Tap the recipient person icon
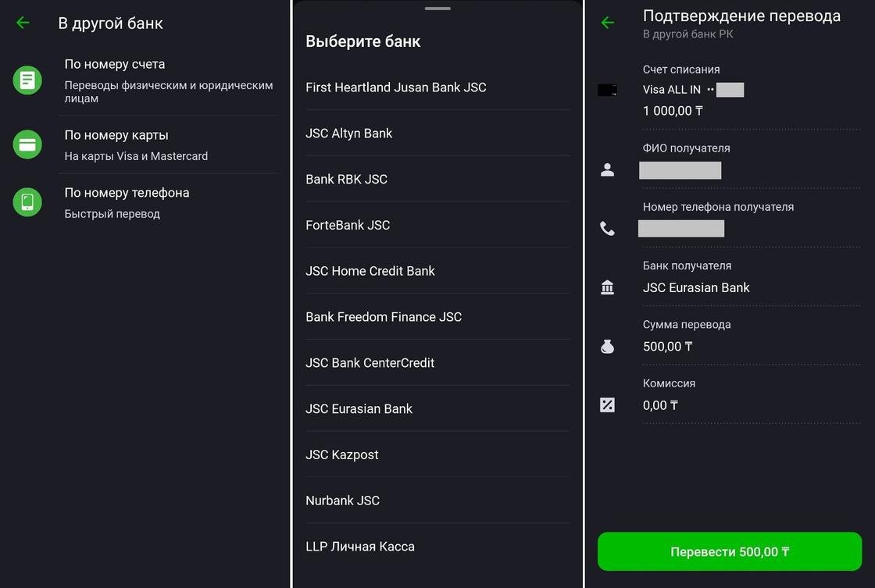The height and width of the screenshot is (588, 875). pos(607,170)
